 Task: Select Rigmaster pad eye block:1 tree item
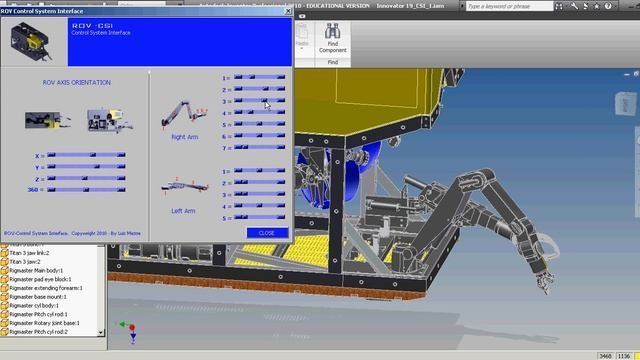[40, 279]
